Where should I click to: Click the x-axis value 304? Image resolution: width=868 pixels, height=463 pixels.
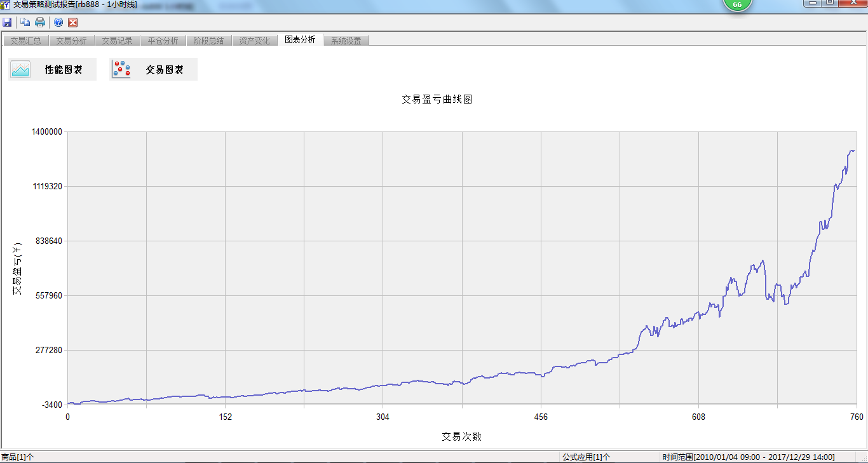(x=383, y=417)
